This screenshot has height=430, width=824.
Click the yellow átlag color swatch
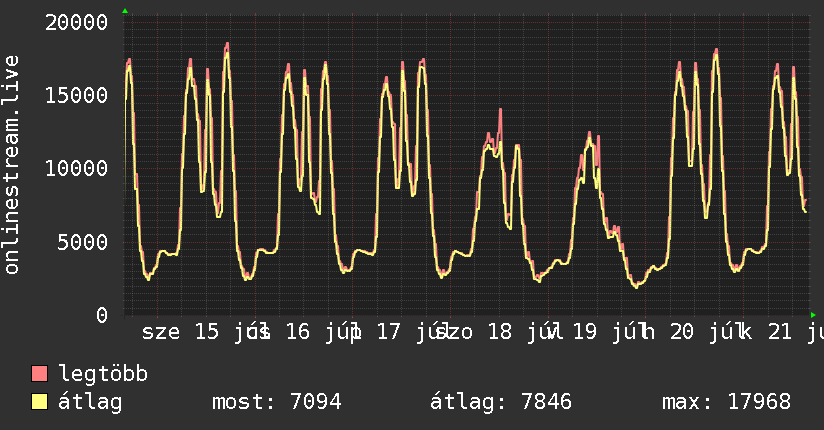[x=39, y=401]
